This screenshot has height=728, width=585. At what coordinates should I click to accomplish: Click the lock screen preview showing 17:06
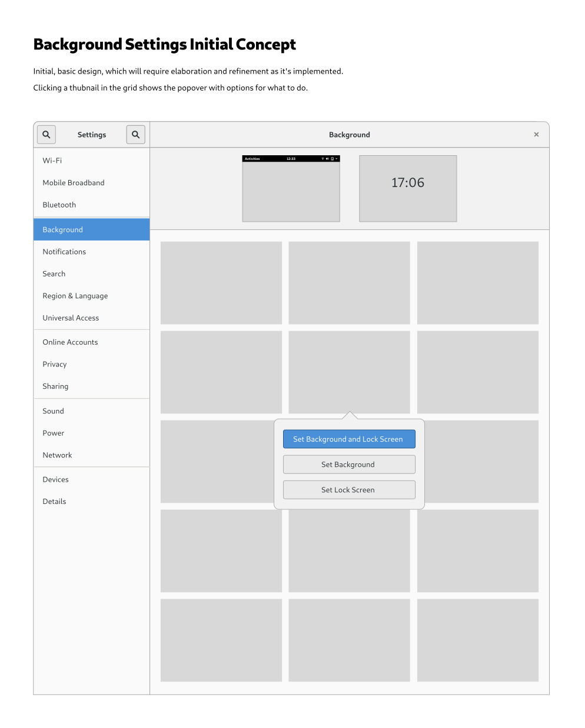click(x=408, y=189)
